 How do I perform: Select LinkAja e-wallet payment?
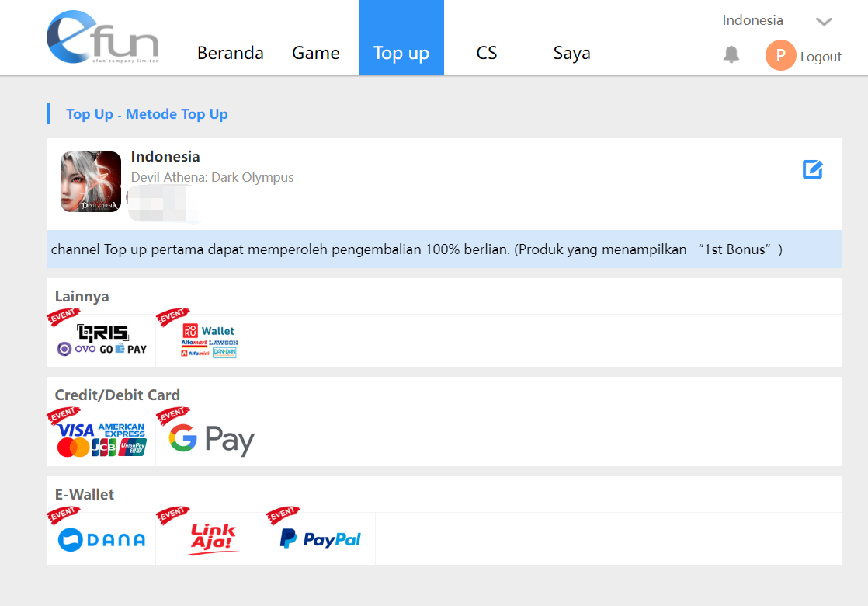coord(210,539)
